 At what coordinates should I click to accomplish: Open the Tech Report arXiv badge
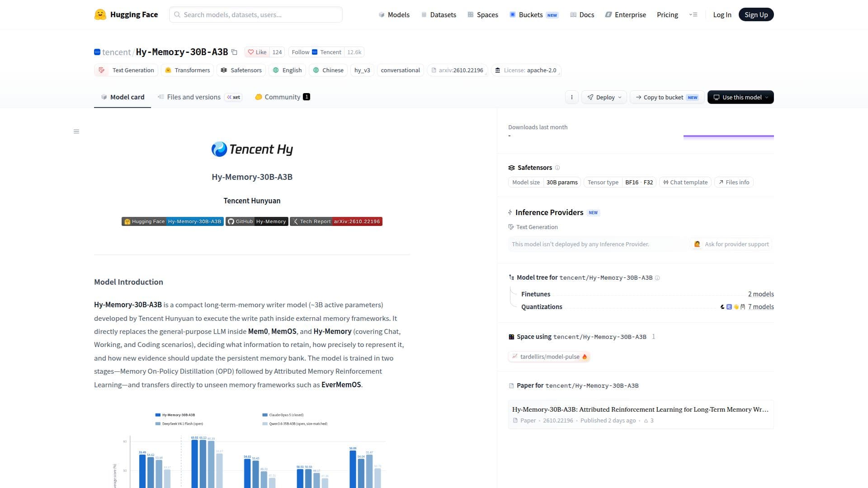coord(336,221)
